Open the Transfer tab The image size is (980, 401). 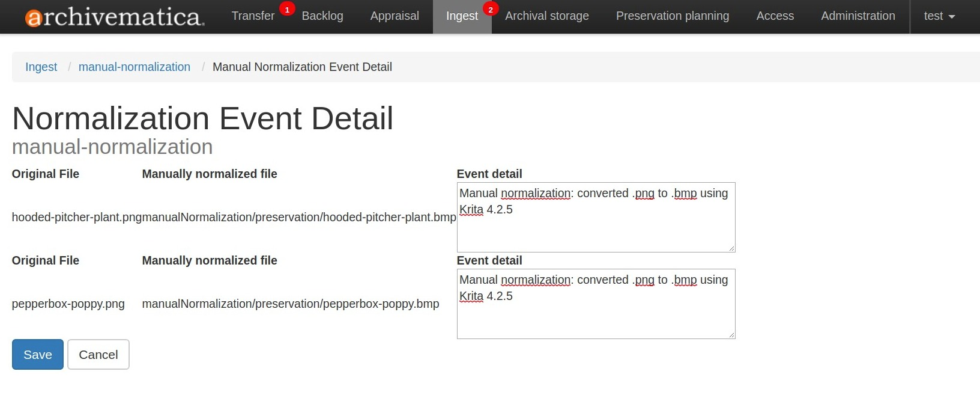click(253, 16)
